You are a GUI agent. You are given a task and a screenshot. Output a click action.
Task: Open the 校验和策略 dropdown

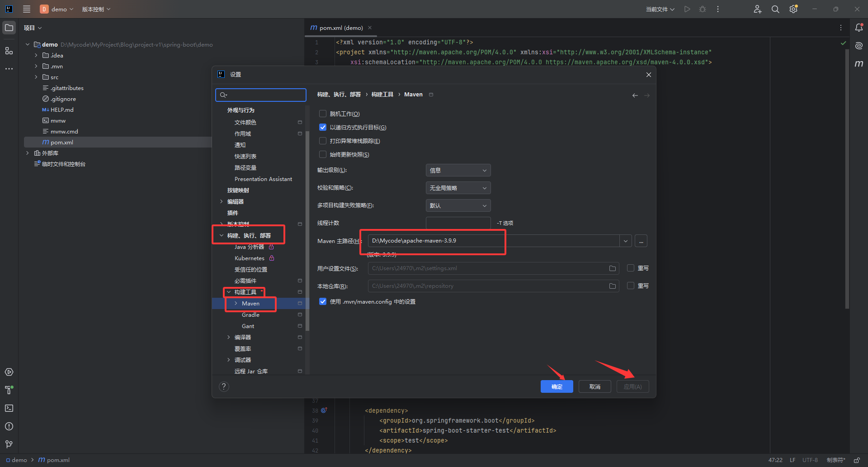point(458,188)
